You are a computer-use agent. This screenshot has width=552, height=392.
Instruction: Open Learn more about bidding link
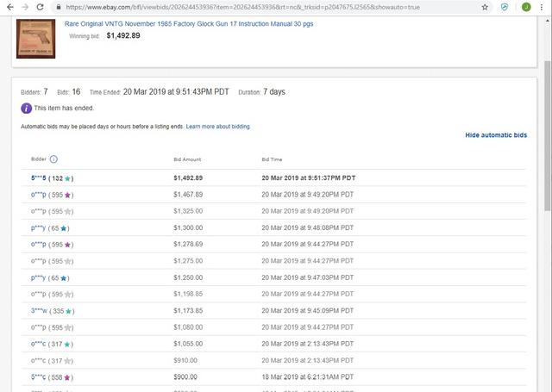click(218, 127)
